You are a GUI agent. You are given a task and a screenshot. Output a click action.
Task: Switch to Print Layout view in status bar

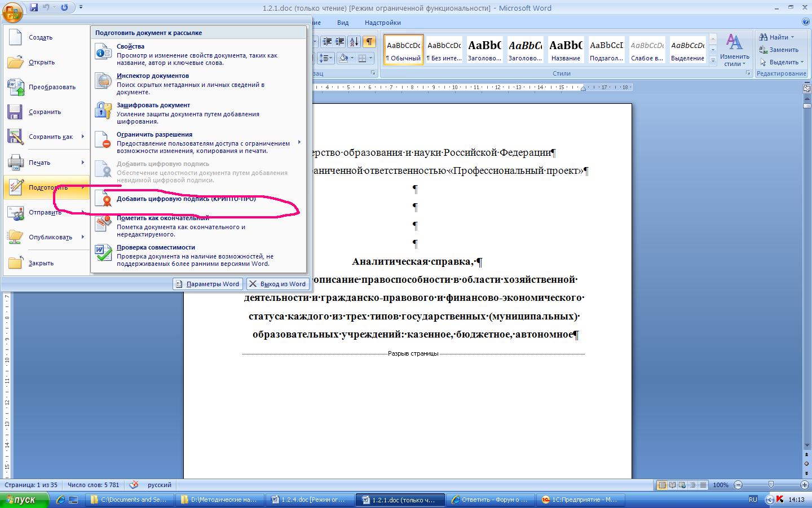(663, 485)
